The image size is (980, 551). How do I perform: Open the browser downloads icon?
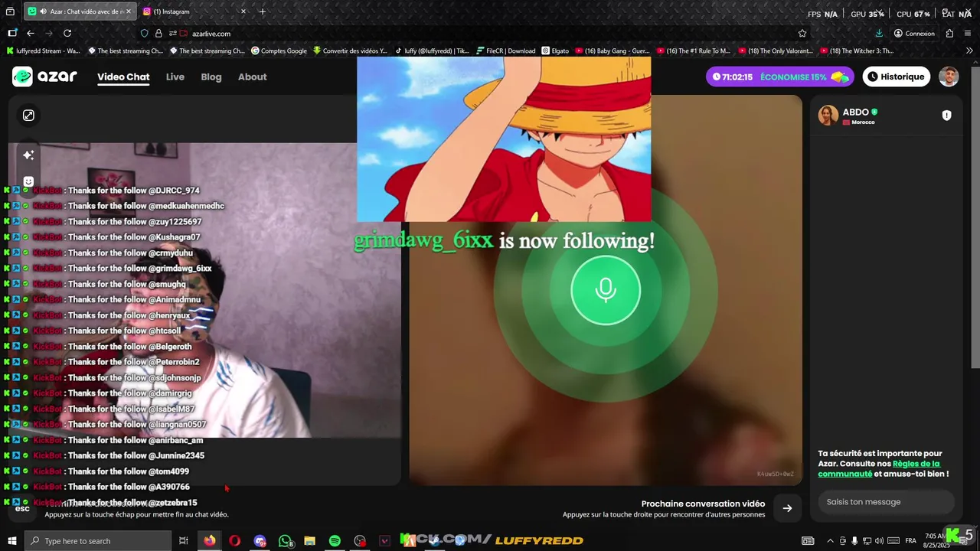tap(879, 33)
